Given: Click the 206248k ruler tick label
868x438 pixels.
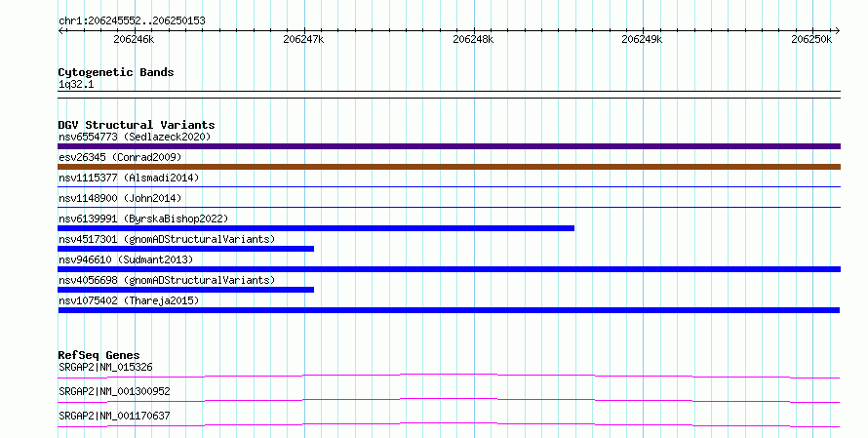Looking at the screenshot, I should pyautogui.click(x=473, y=39).
